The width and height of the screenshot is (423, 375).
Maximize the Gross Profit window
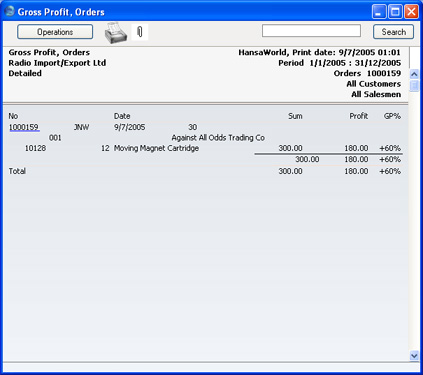pyautogui.click(x=395, y=12)
